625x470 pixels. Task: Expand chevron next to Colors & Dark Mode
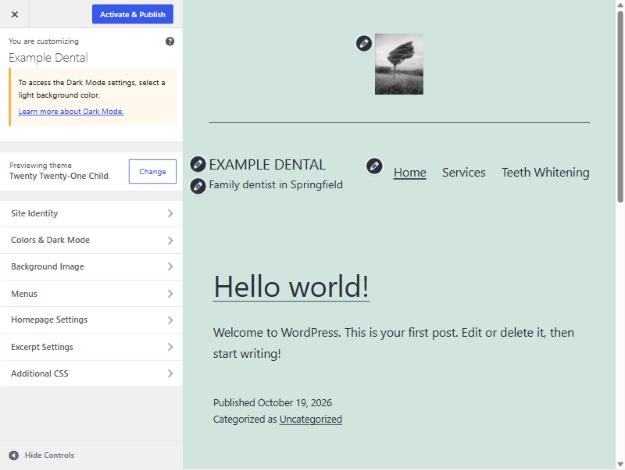[x=170, y=240]
